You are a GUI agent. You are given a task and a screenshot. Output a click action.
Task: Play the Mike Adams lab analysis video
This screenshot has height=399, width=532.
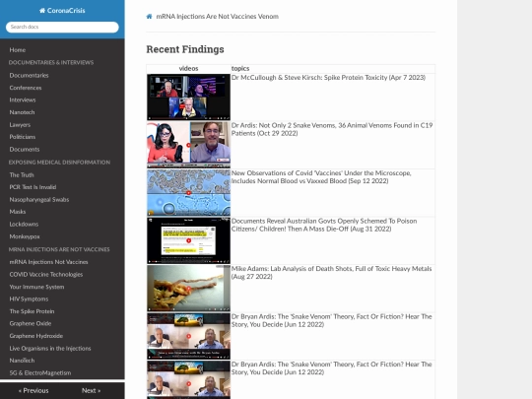tap(188, 289)
